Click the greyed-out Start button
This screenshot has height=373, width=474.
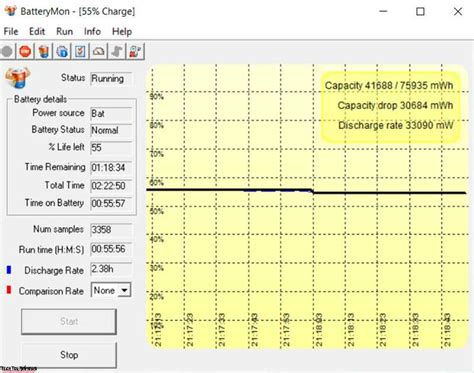tap(69, 321)
